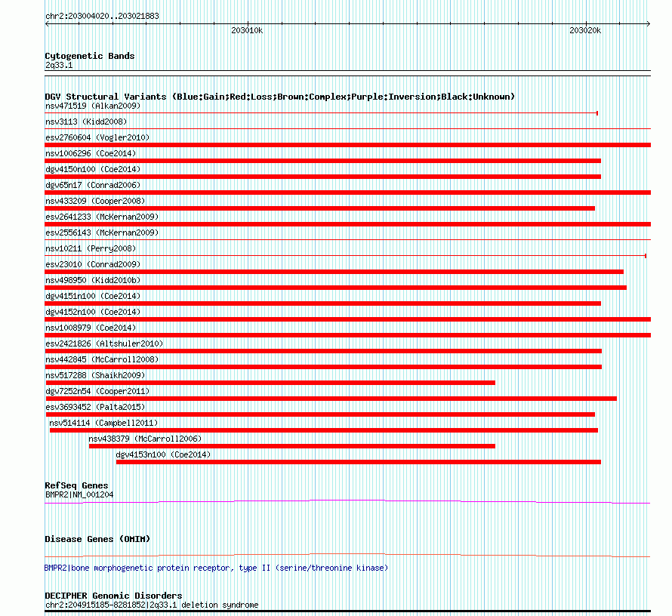Open the nsv3113 (Kidd2008) variant
Image resolution: width=672 pixels, height=616 pixels.
(86, 122)
